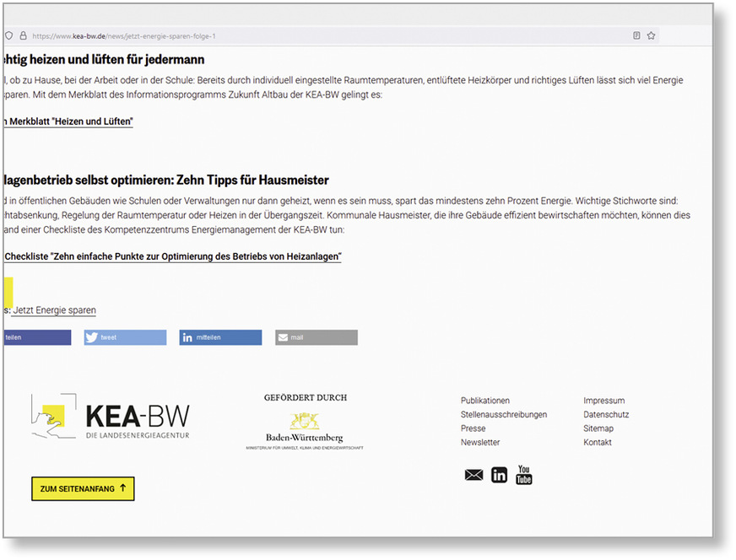Open the YouTube icon in footer
The width and height of the screenshot is (736, 560).
click(x=524, y=475)
